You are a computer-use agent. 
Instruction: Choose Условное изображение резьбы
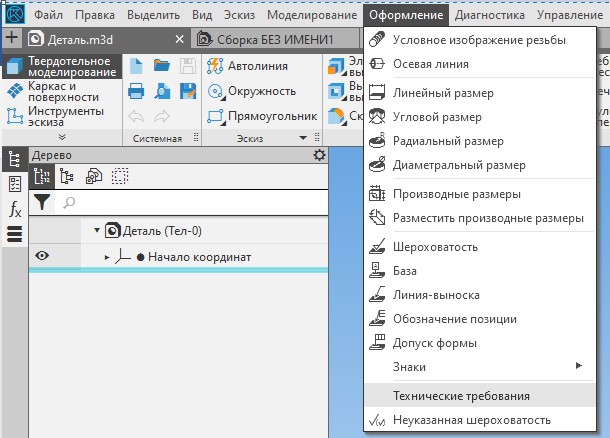(x=479, y=40)
